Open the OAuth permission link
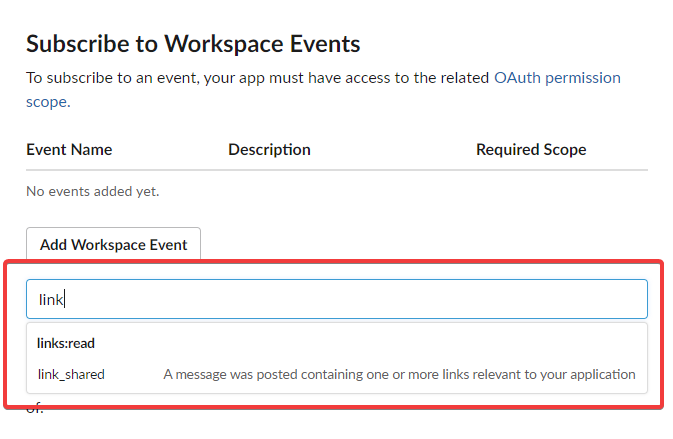The image size is (673, 439). coord(557,78)
